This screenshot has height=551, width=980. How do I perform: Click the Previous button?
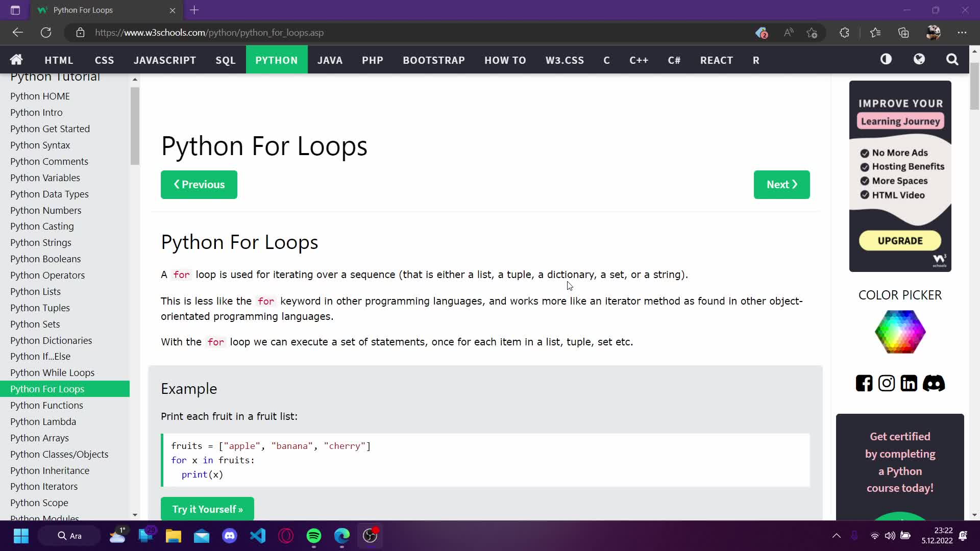click(x=199, y=185)
